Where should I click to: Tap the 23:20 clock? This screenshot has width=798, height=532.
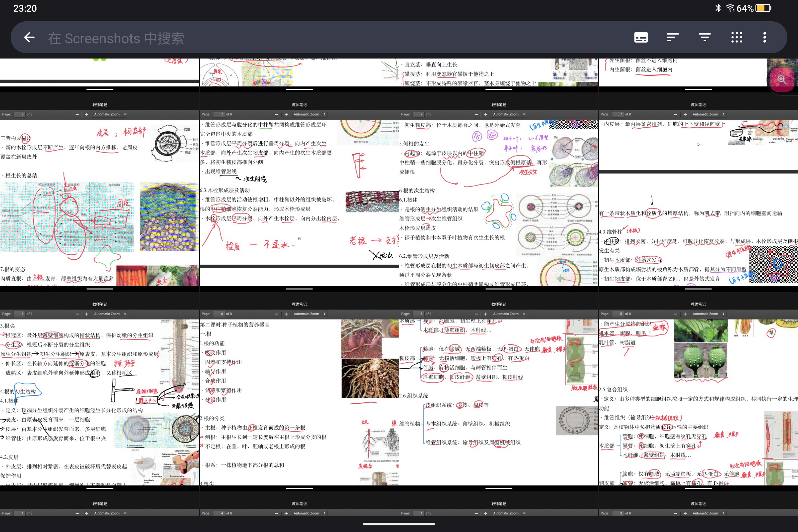point(25,8)
